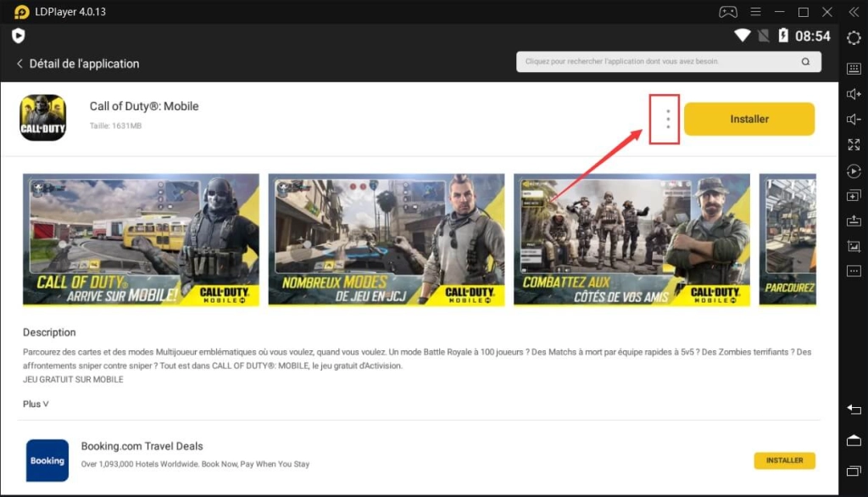Toggle fullscreen mode icon
Image resolution: width=868 pixels, height=497 pixels.
pyautogui.click(x=854, y=145)
